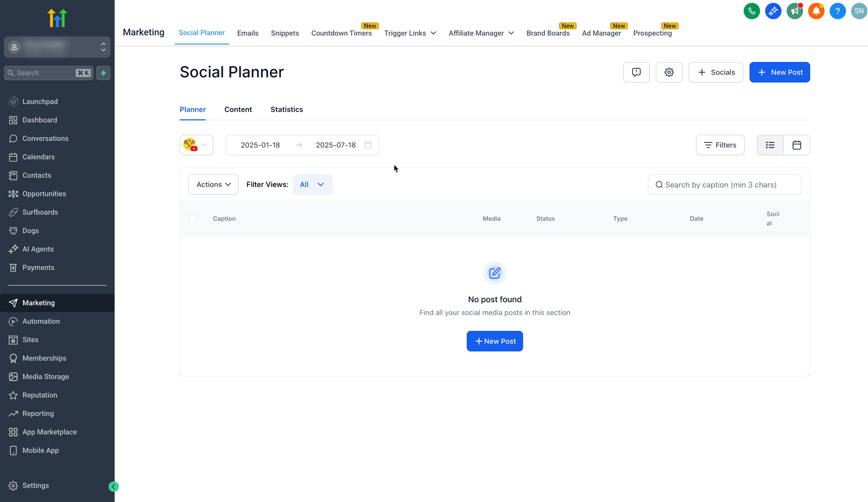
Task: Open Contacts in the sidebar
Action: (57, 175)
